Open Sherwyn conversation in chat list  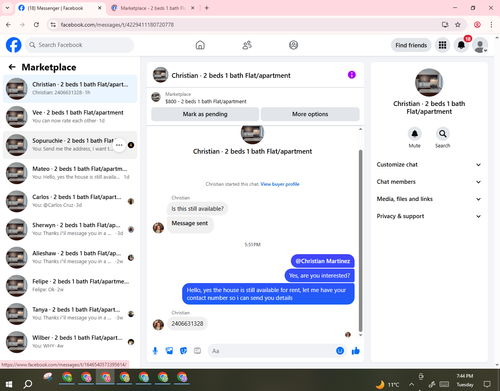point(70,229)
